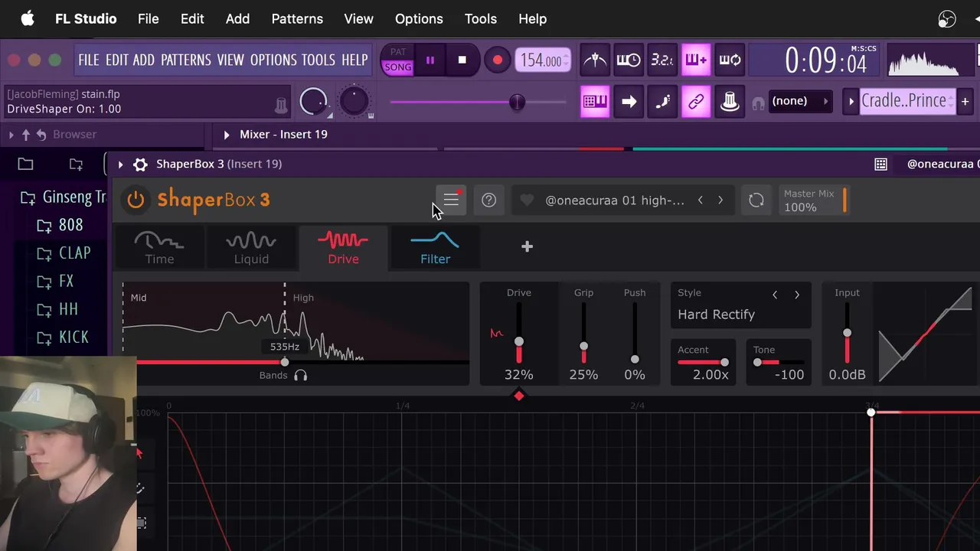
Task: Click the ShaperBox help question icon
Action: tap(488, 201)
